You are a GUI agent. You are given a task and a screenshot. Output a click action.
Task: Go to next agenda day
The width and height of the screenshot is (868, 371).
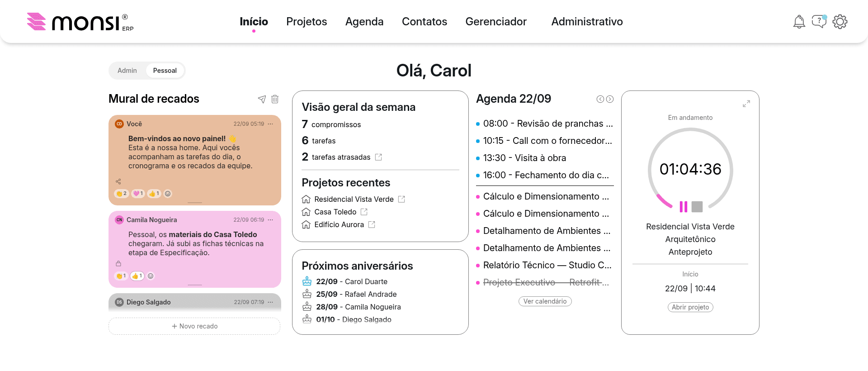[x=610, y=99]
